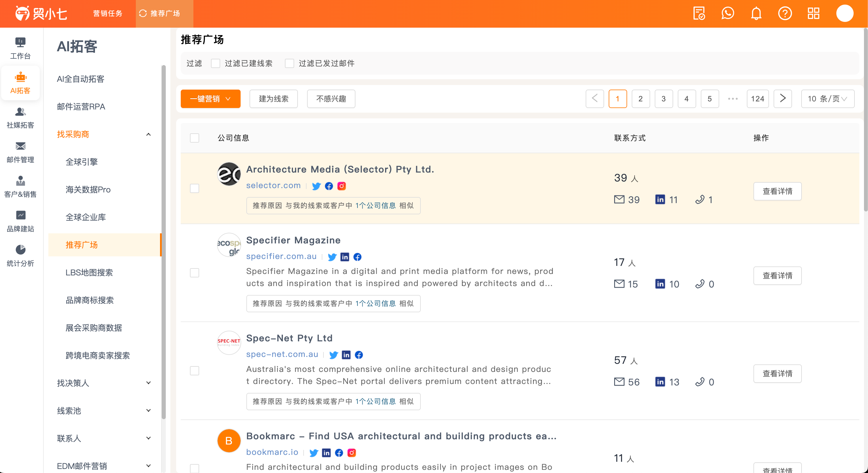
Task: View details for Architecture Media row
Action: click(777, 191)
